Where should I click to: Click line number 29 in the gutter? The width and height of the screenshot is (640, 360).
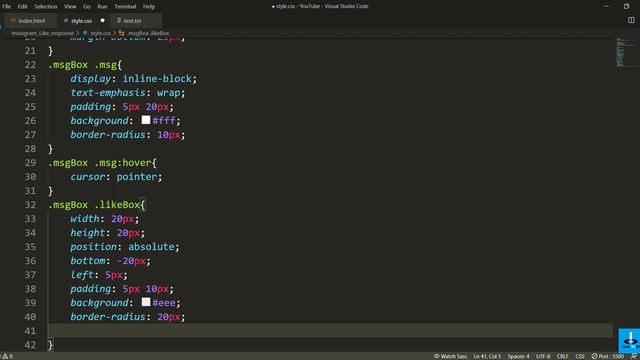[x=30, y=162]
